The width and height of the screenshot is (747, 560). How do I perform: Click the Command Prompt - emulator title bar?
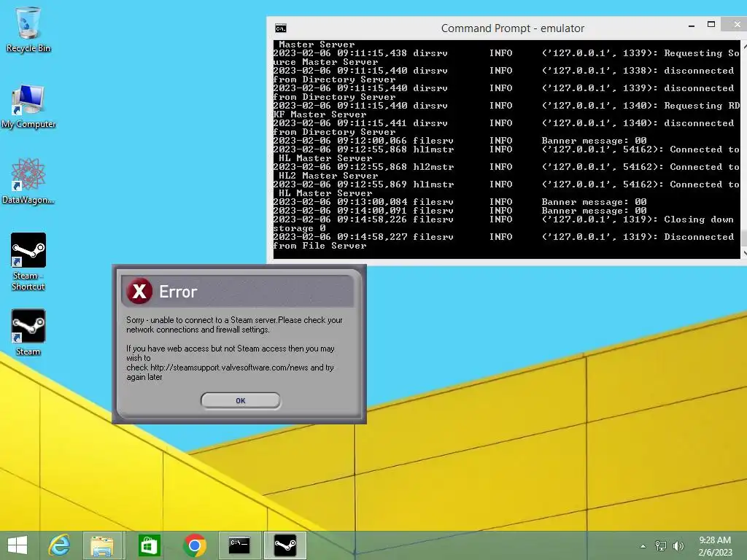coord(513,28)
